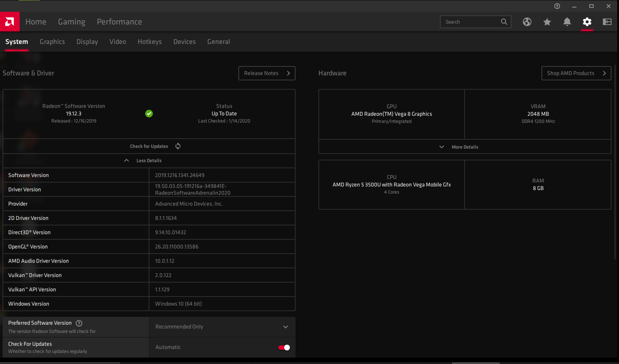
Task: Switch to Video settings tab
Action: coord(118,42)
